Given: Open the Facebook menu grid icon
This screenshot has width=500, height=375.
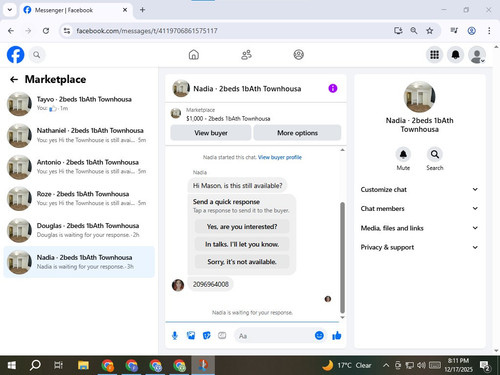Looking at the screenshot, I should 434,55.
